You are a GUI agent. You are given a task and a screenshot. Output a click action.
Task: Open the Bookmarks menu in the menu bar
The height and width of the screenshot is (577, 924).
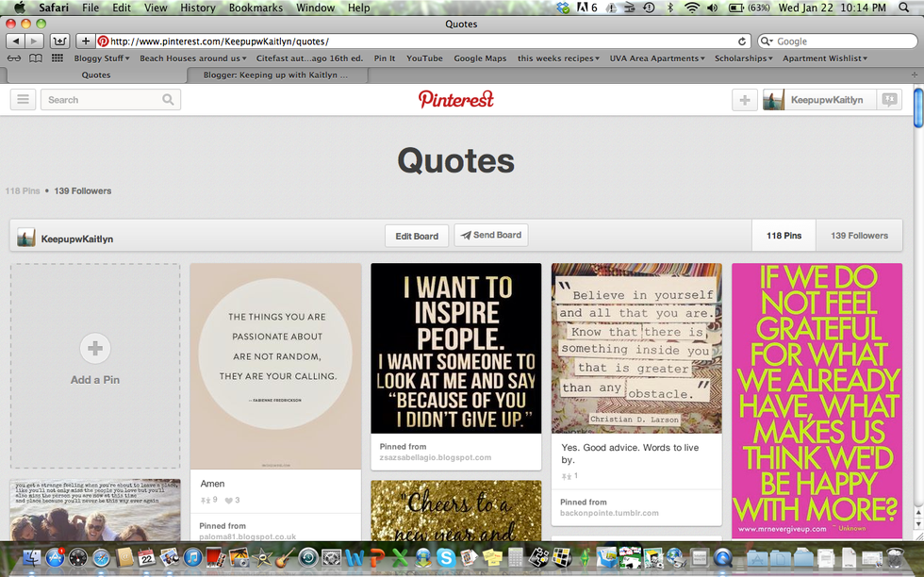(256, 8)
